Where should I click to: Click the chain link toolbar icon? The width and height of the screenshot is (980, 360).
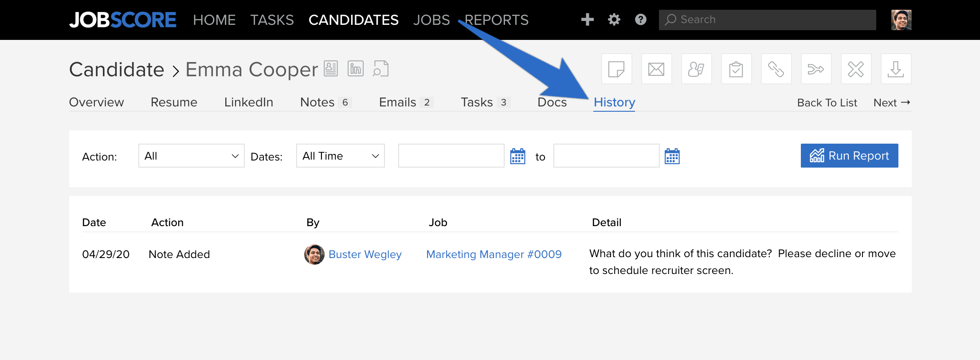[x=776, y=69]
